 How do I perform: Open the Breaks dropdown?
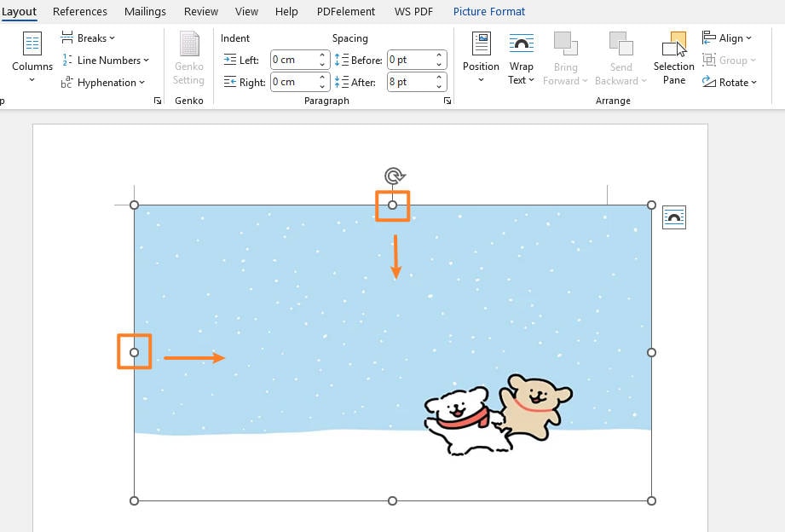click(88, 38)
